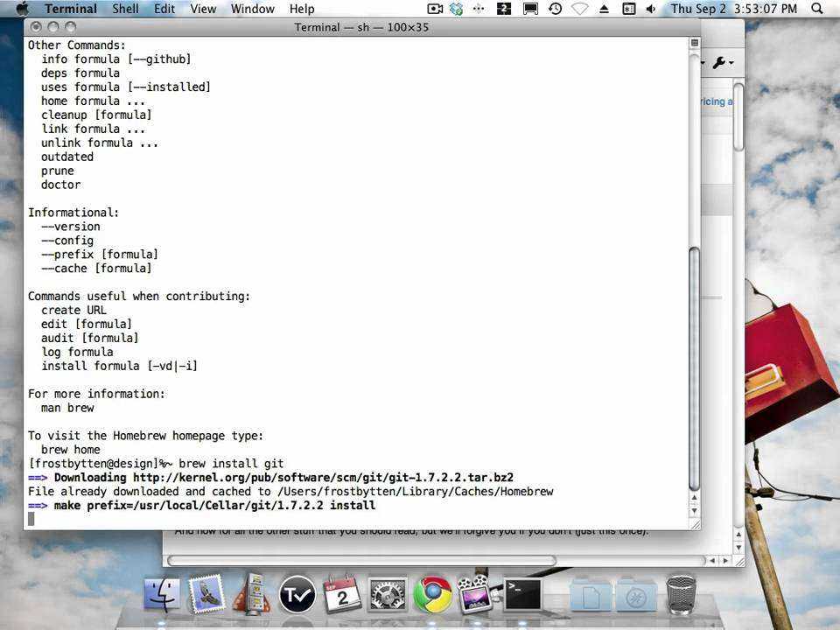Click the 'Informational:' heading text
The width and height of the screenshot is (840, 630).
coord(73,212)
